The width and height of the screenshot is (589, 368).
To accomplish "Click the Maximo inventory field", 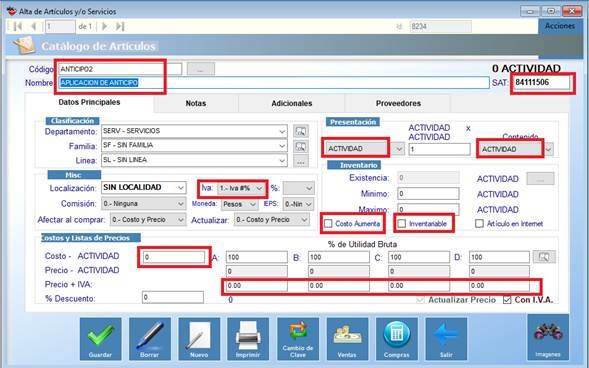I will pyautogui.click(x=428, y=209).
